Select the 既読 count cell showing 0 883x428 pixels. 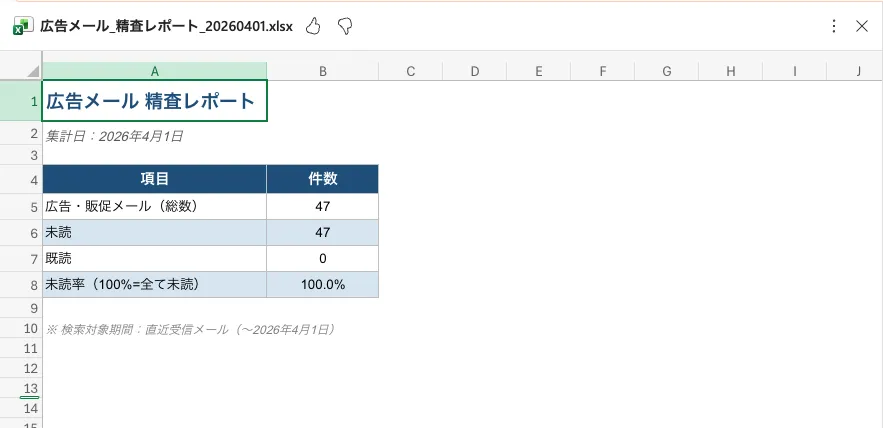click(322, 258)
